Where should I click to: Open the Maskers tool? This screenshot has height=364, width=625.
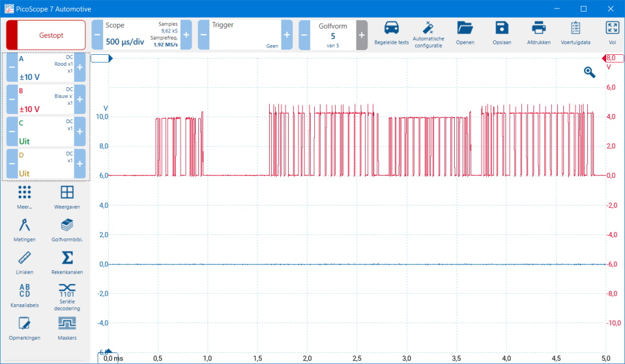coord(67,329)
